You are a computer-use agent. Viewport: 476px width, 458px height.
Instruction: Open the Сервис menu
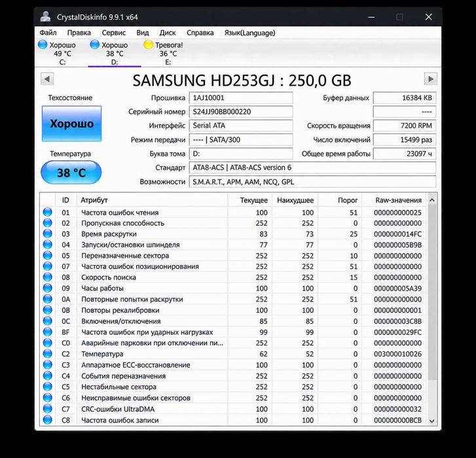click(x=113, y=33)
